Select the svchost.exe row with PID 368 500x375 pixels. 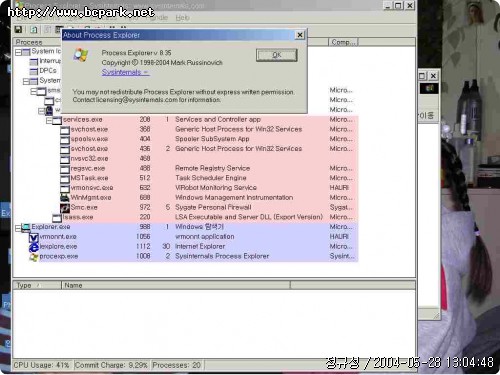pos(209,129)
